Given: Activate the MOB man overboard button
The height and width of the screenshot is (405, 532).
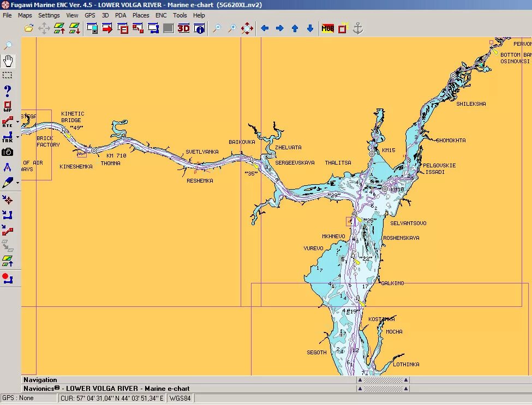Looking at the screenshot, I should (x=328, y=28).
